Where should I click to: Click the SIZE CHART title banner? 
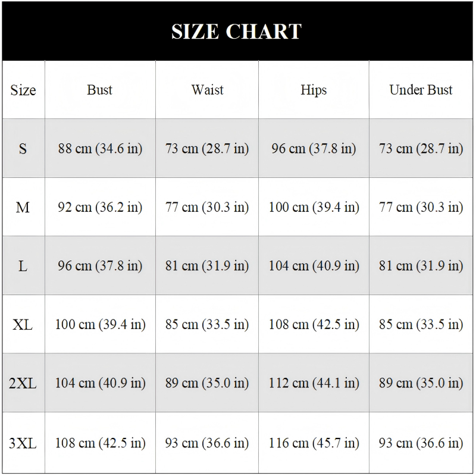[237, 31]
